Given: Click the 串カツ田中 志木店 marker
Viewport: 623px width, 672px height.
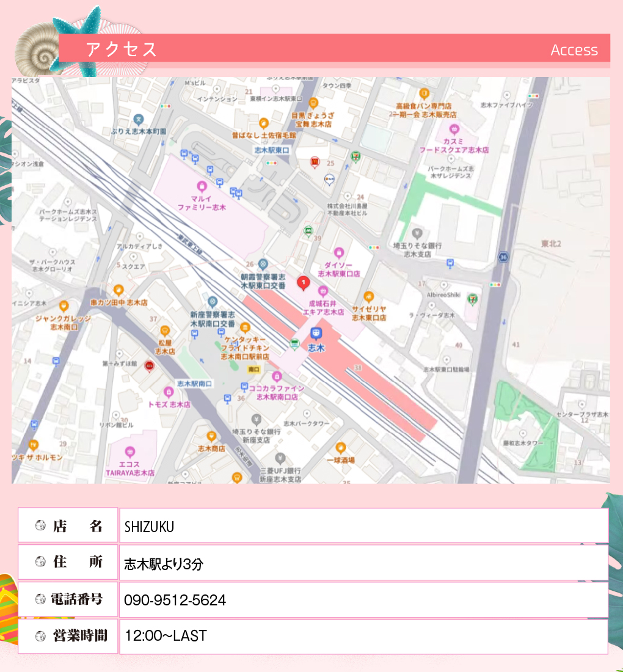Looking at the screenshot, I should point(118,290).
